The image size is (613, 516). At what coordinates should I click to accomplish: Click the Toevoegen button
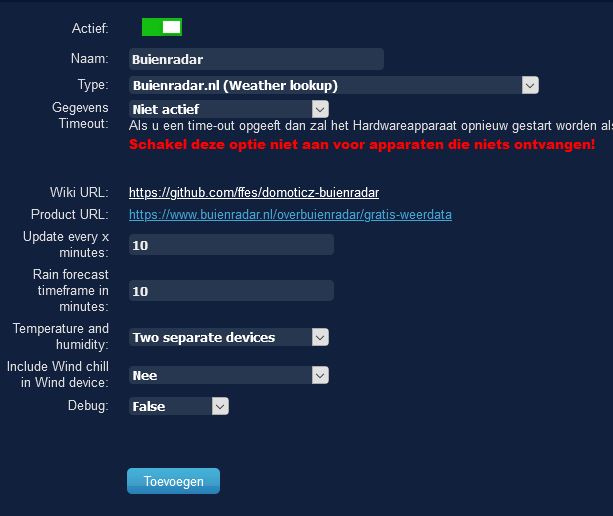point(173,481)
